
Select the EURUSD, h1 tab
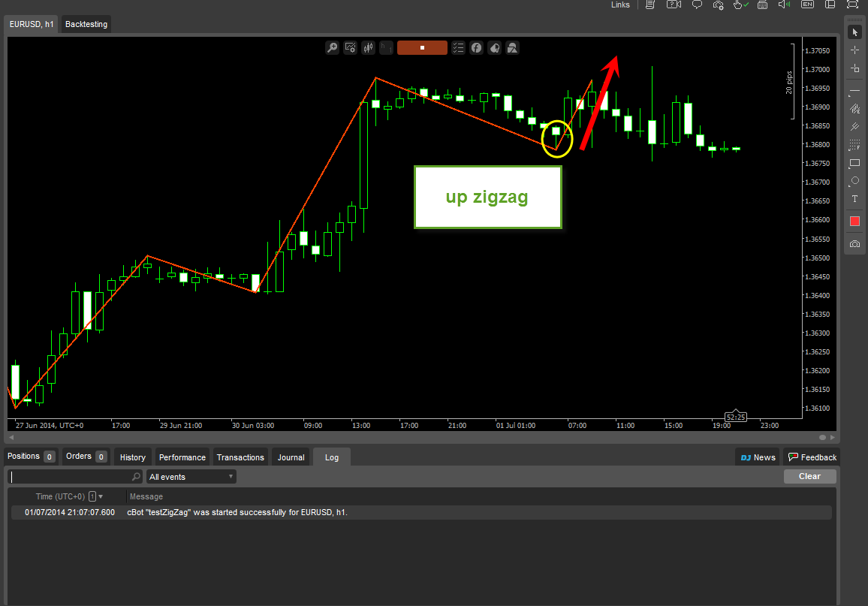point(32,24)
